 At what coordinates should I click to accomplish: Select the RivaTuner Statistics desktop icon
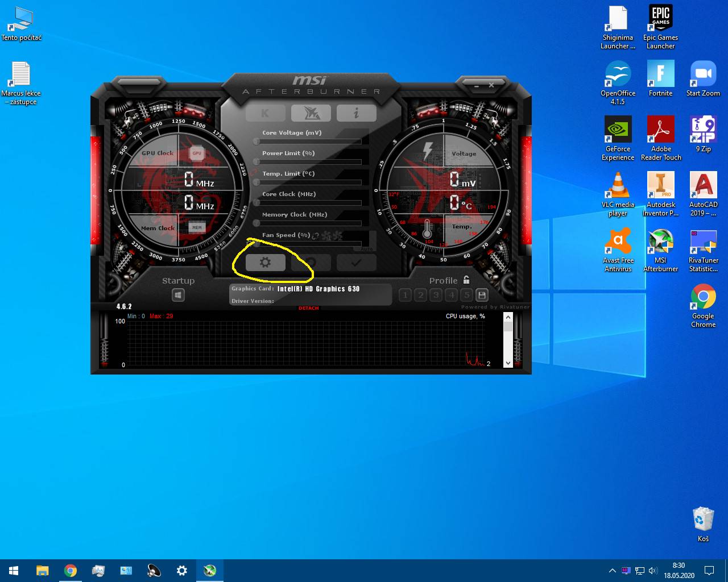pyautogui.click(x=703, y=250)
